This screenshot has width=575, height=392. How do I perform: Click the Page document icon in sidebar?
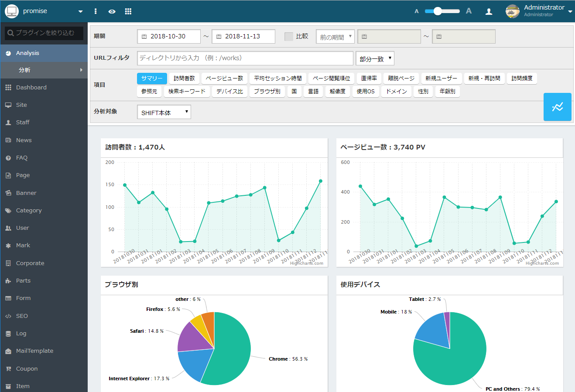(8, 175)
